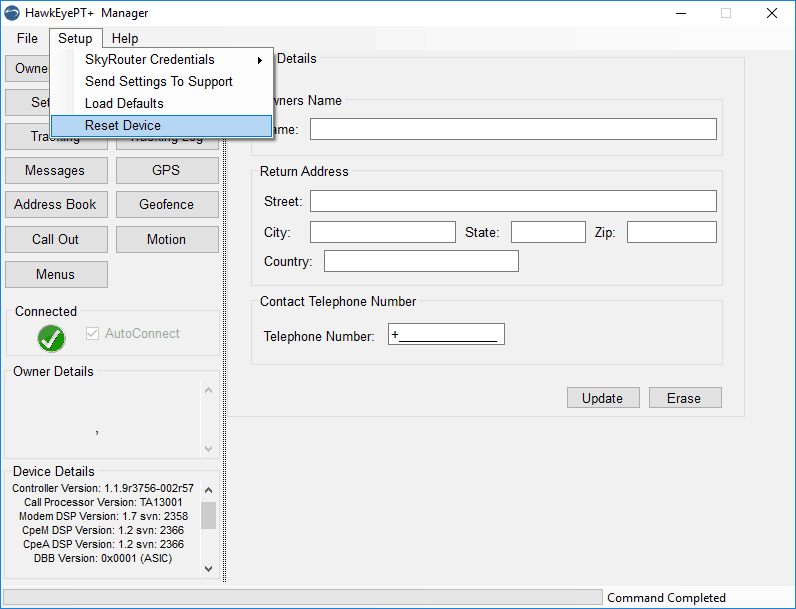The height and width of the screenshot is (609, 796).
Task: Click the bottom progress bar
Action: tap(303, 597)
